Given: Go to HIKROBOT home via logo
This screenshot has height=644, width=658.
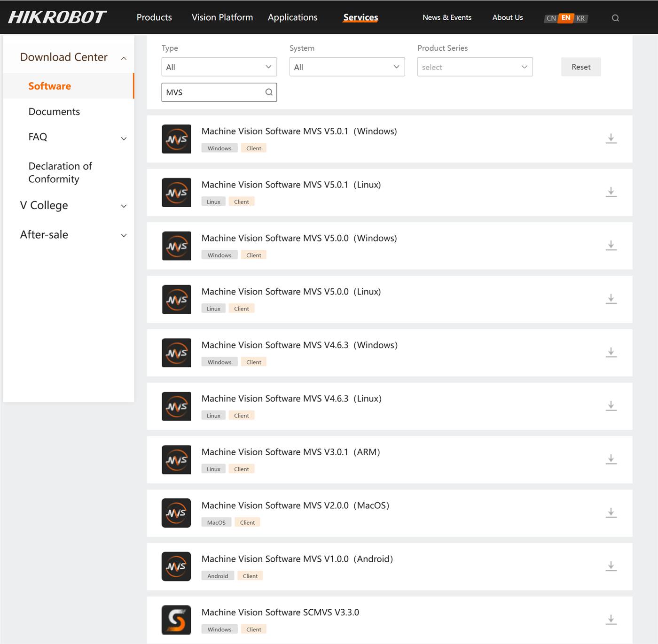Looking at the screenshot, I should (x=57, y=17).
